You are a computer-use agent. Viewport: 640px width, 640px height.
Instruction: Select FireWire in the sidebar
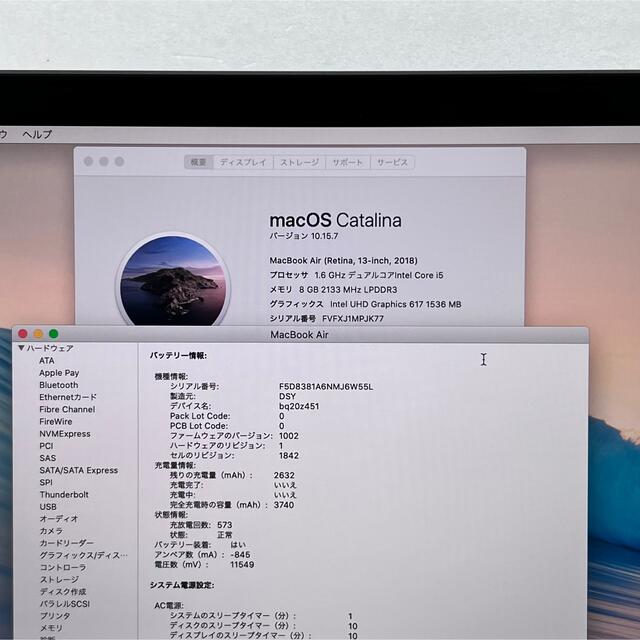pyautogui.click(x=56, y=422)
